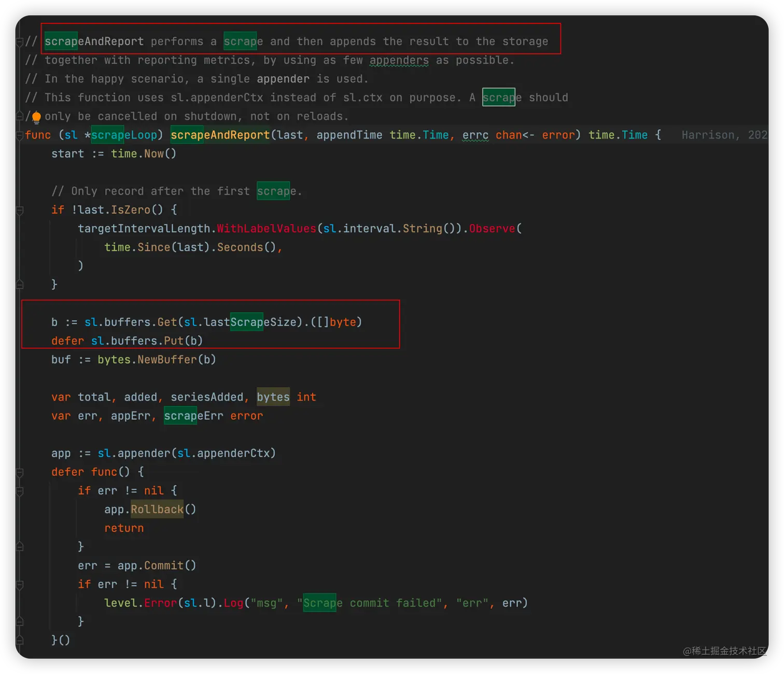Screen dimensions: 784x674
Task: Click the targetIntervalLength identifier
Action: [x=144, y=229]
